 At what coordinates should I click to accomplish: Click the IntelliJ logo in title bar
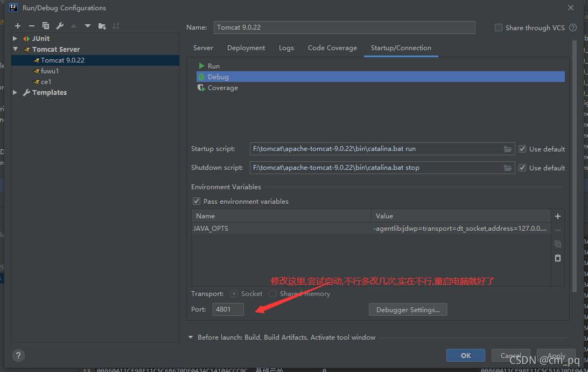[x=13, y=8]
